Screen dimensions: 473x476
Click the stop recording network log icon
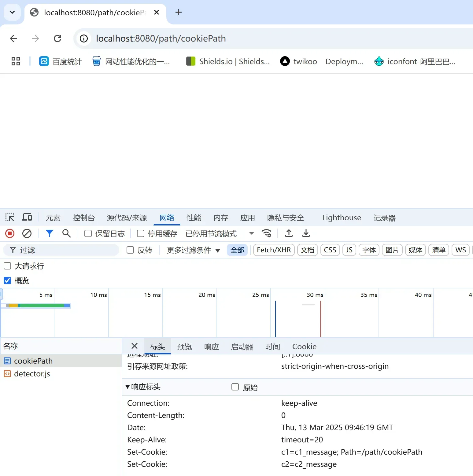(x=10, y=234)
